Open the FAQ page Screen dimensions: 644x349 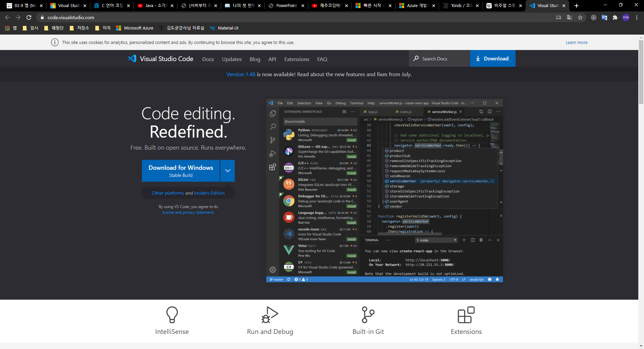click(x=322, y=59)
